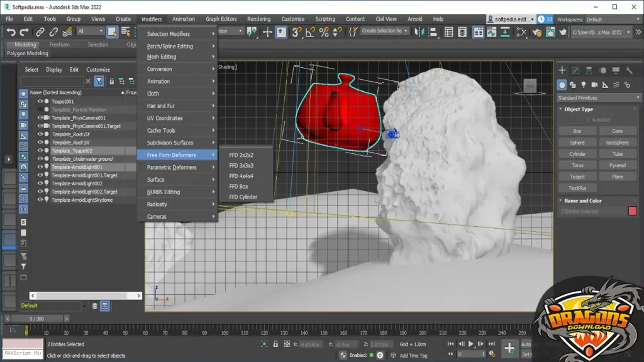This screenshot has width=644, height=362.
Task: Toggle the selection lock padlock
Action: click(276, 344)
